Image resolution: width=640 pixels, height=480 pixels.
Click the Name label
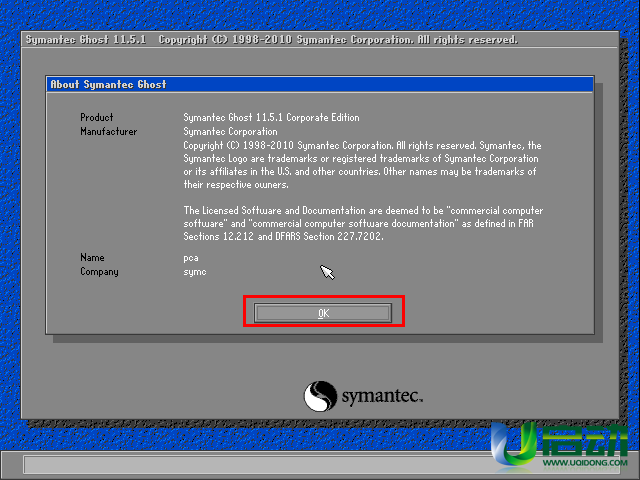tap(92, 258)
